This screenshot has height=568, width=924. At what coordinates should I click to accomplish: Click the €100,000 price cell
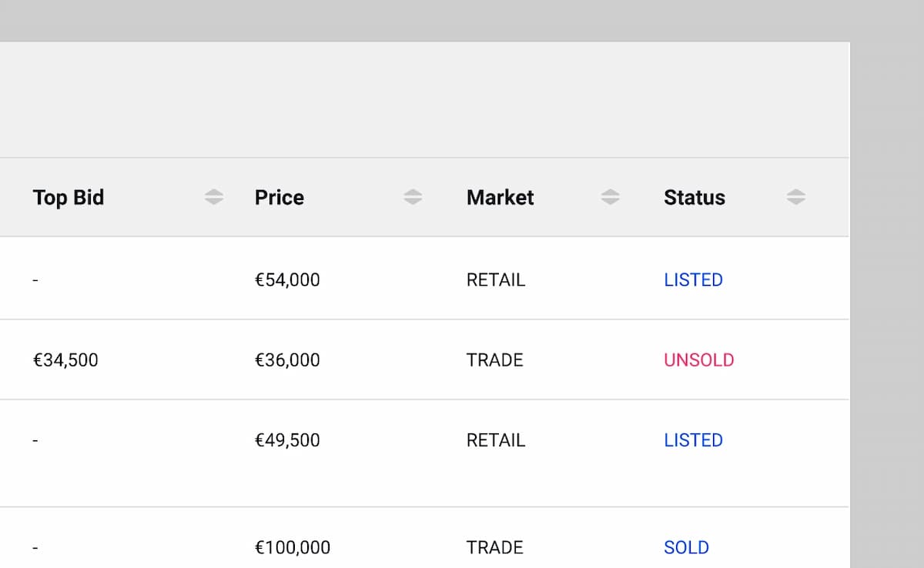click(292, 547)
